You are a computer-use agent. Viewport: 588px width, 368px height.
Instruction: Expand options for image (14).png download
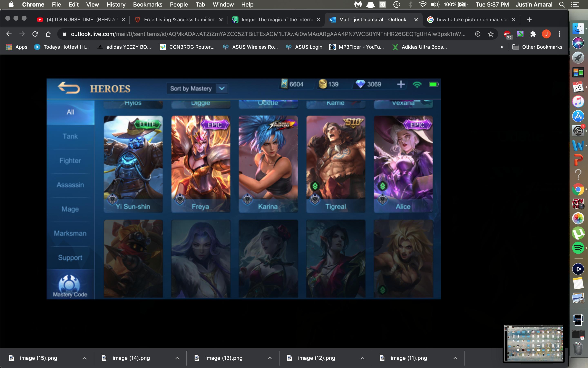pos(177,358)
